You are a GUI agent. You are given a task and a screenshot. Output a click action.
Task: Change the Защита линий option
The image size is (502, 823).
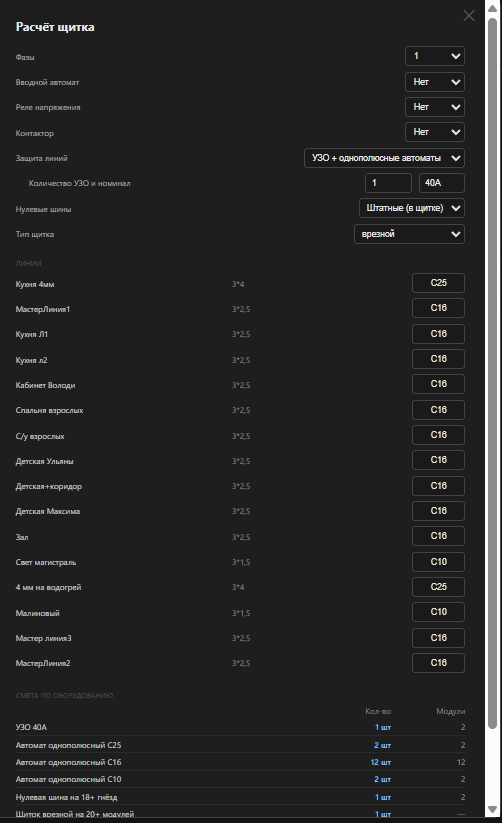pyautogui.click(x=384, y=158)
